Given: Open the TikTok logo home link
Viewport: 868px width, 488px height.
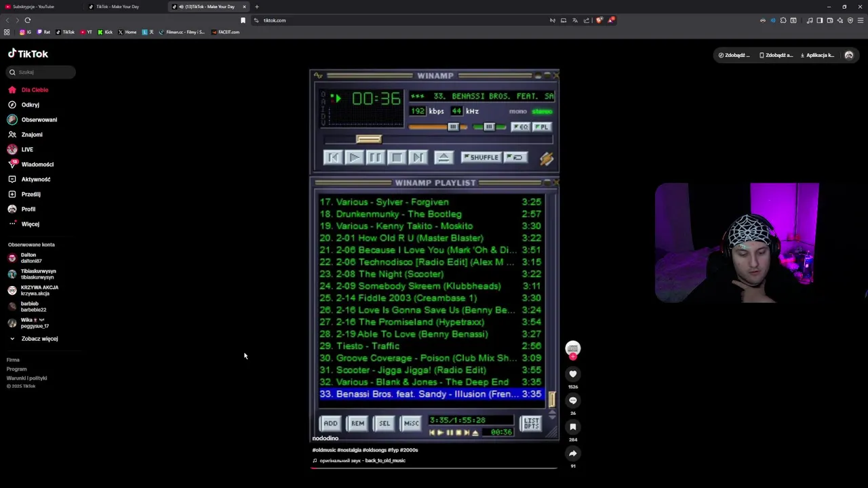Looking at the screenshot, I should click(x=28, y=54).
